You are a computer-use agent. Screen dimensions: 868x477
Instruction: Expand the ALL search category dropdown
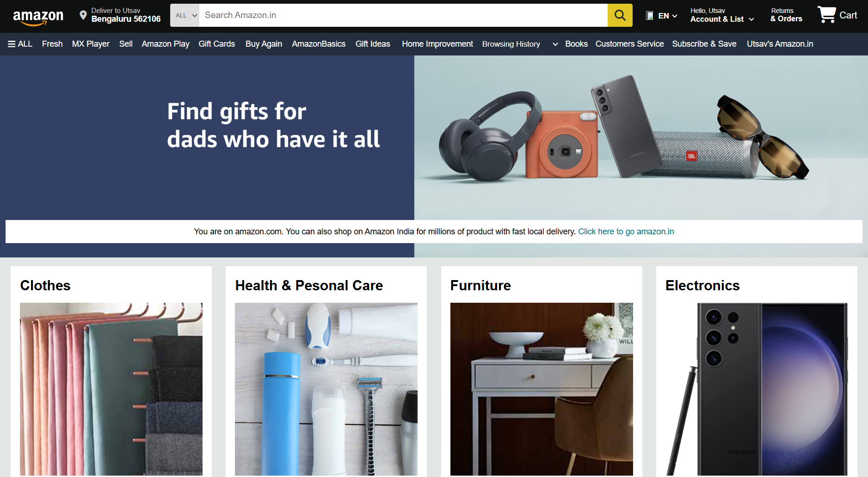click(x=185, y=15)
